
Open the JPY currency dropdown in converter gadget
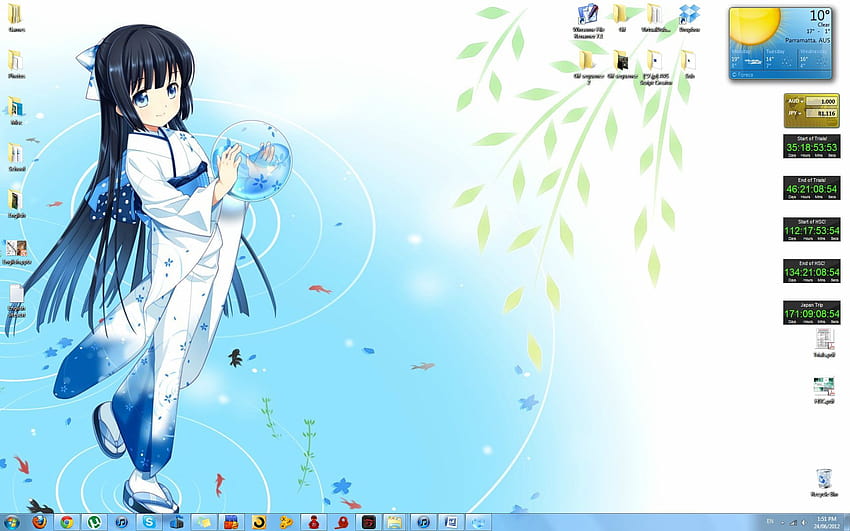click(x=795, y=113)
